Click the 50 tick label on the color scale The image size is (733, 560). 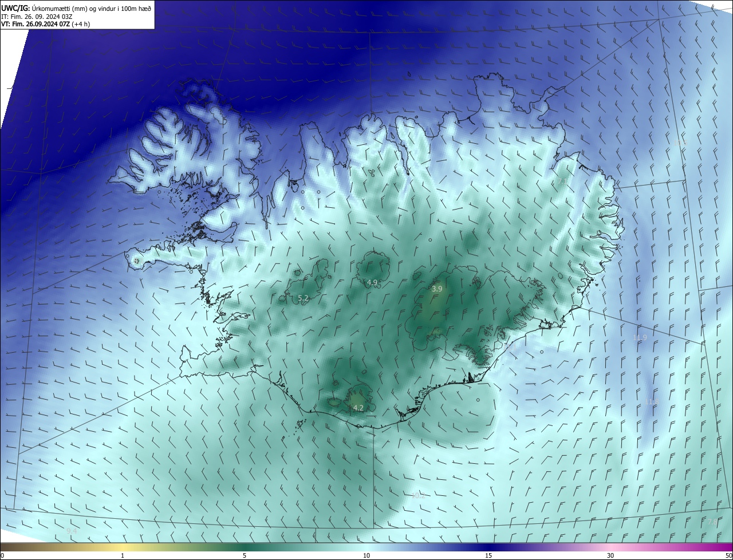[728, 555]
